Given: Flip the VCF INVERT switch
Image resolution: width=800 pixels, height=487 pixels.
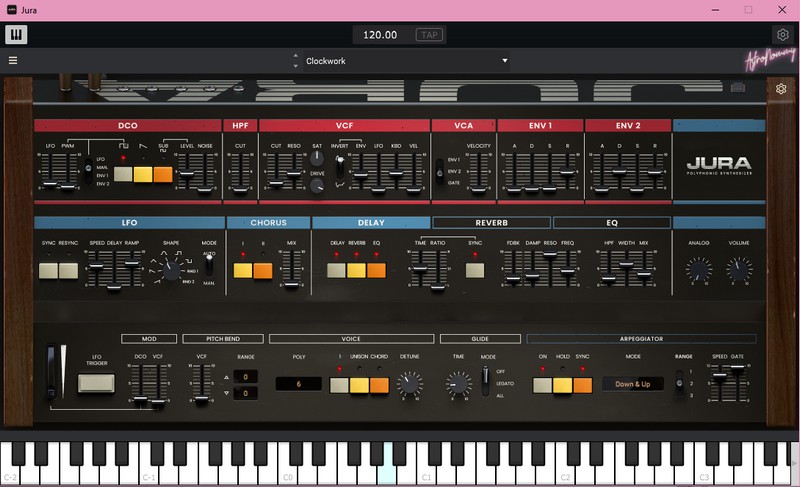Looking at the screenshot, I should pos(339,166).
